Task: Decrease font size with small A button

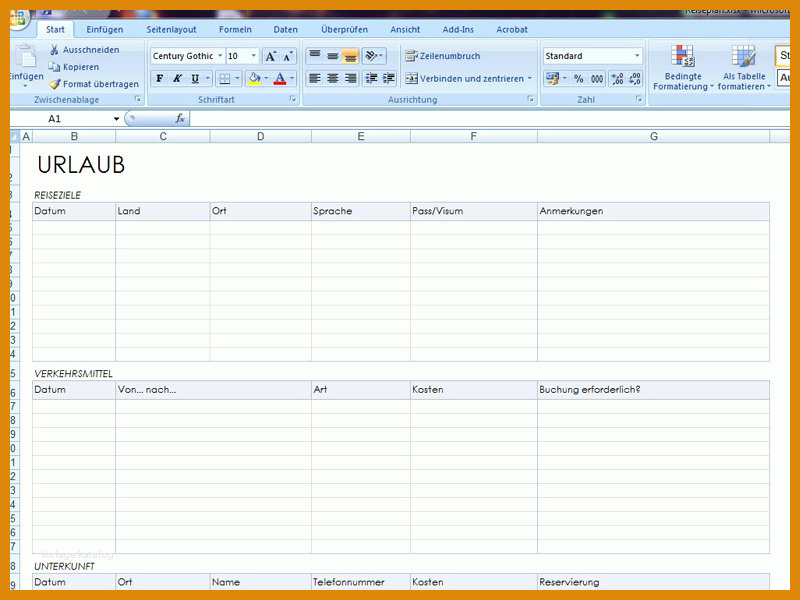Action: [x=288, y=56]
